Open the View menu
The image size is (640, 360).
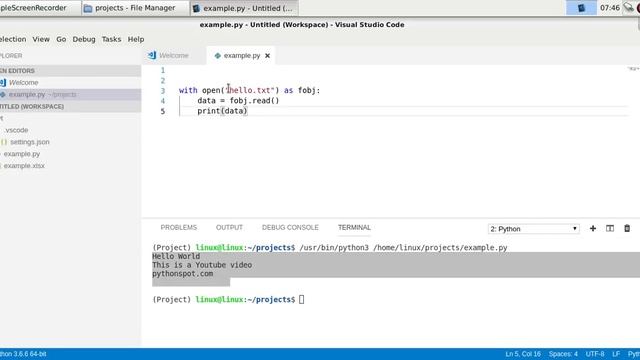pos(41,39)
